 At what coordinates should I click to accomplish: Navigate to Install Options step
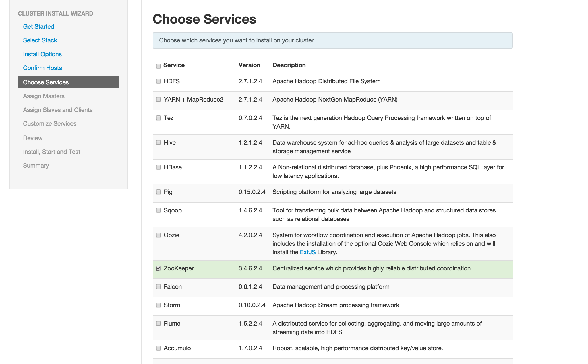point(42,54)
